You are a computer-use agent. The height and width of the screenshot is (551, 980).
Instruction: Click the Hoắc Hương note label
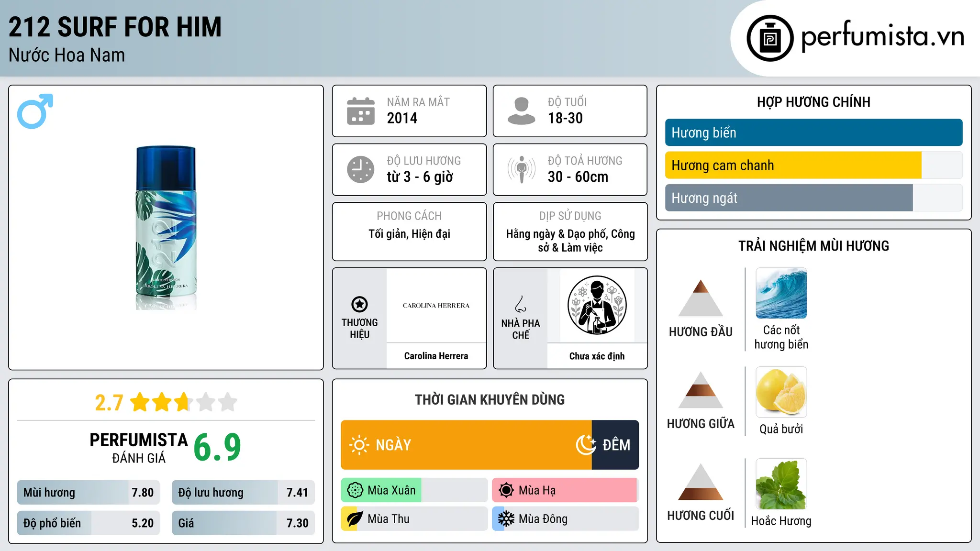781,521
